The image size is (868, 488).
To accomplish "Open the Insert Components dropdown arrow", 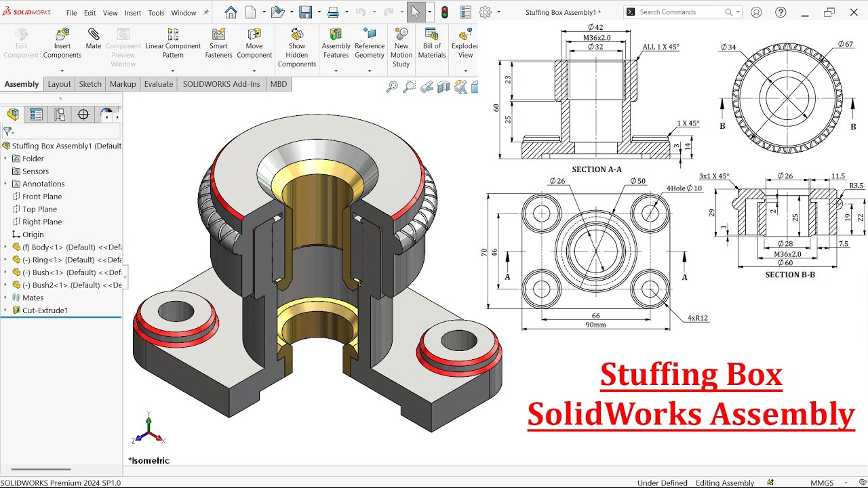I will click(x=62, y=70).
